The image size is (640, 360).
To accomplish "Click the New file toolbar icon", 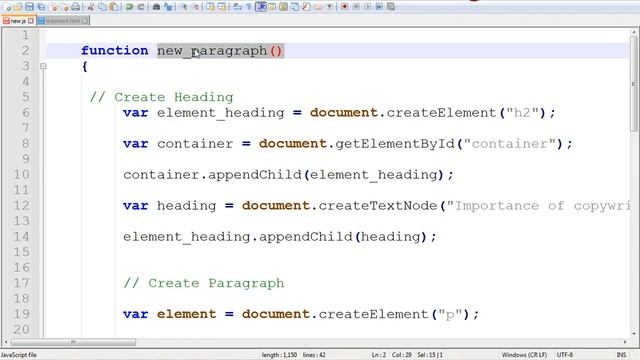I will click(8, 7).
